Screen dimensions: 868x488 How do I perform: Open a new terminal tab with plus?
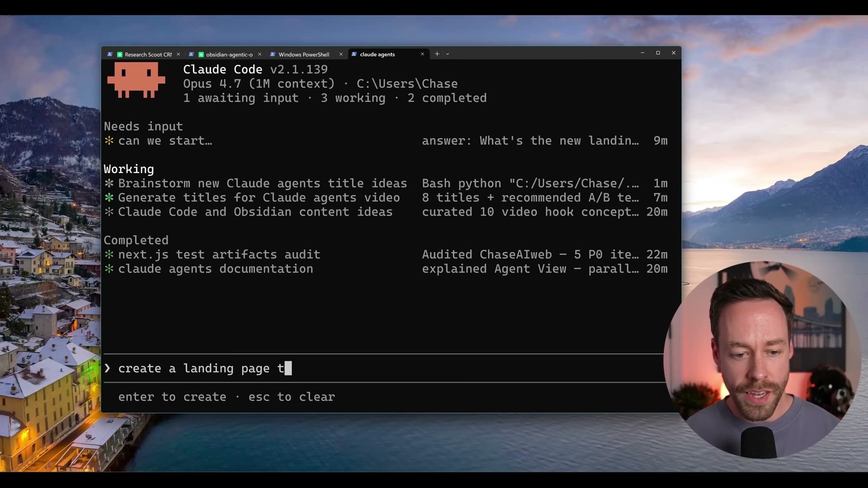[x=437, y=54]
